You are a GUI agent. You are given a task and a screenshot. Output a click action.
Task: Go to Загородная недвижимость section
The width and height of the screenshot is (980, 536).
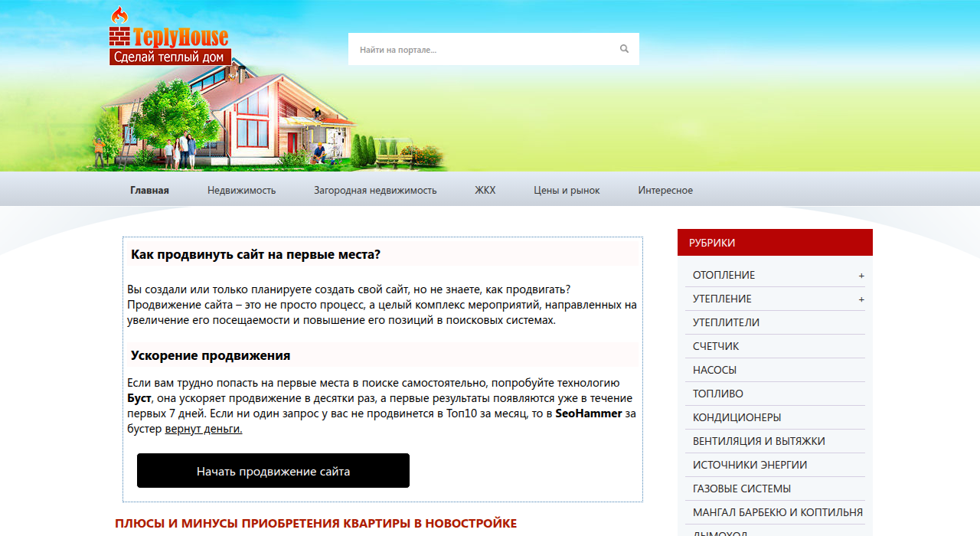click(x=375, y=191)
